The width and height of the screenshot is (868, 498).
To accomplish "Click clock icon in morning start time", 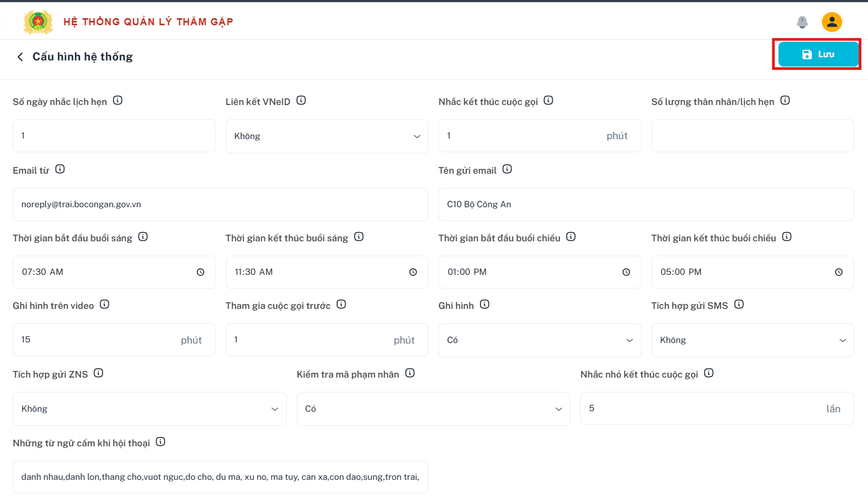I will pos(201,272).
